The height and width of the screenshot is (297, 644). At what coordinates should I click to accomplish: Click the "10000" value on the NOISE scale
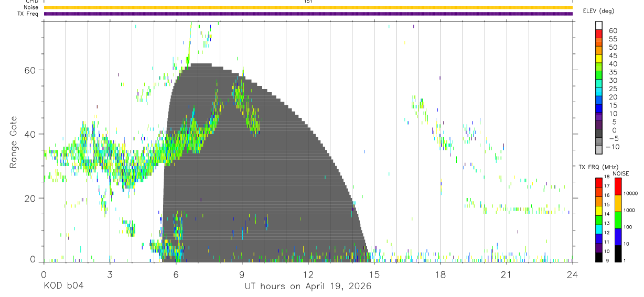(631, 193)
